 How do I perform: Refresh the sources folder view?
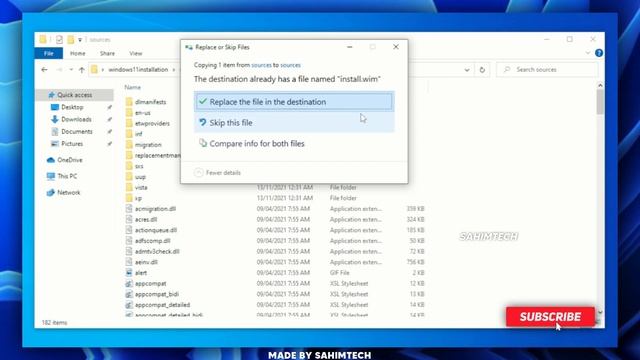coord(482,70)
